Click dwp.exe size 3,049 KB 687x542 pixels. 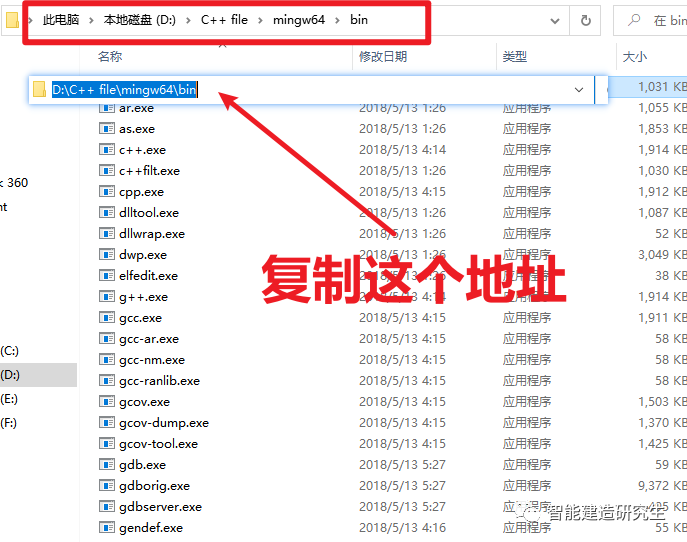[662, 255]
